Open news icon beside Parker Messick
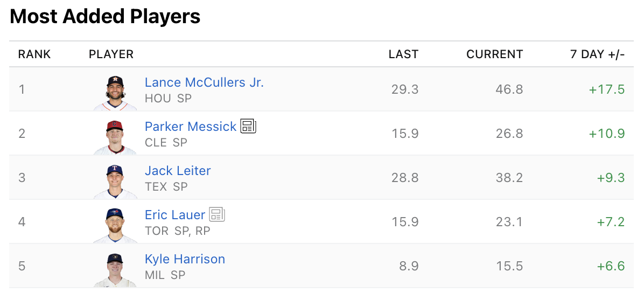The width and height of the screenshot is (644, 293). click(x=248, y=127)
